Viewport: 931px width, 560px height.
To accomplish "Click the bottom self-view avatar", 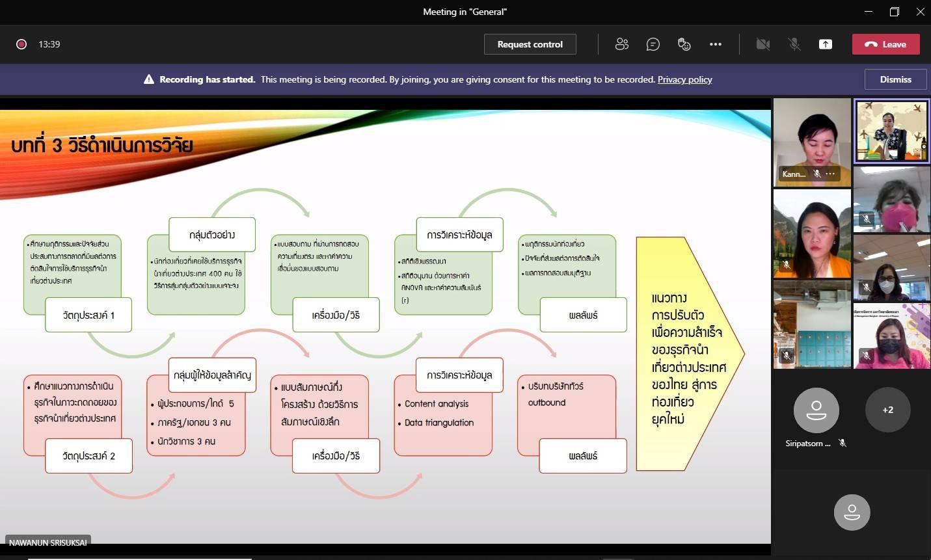I will 852,512.
